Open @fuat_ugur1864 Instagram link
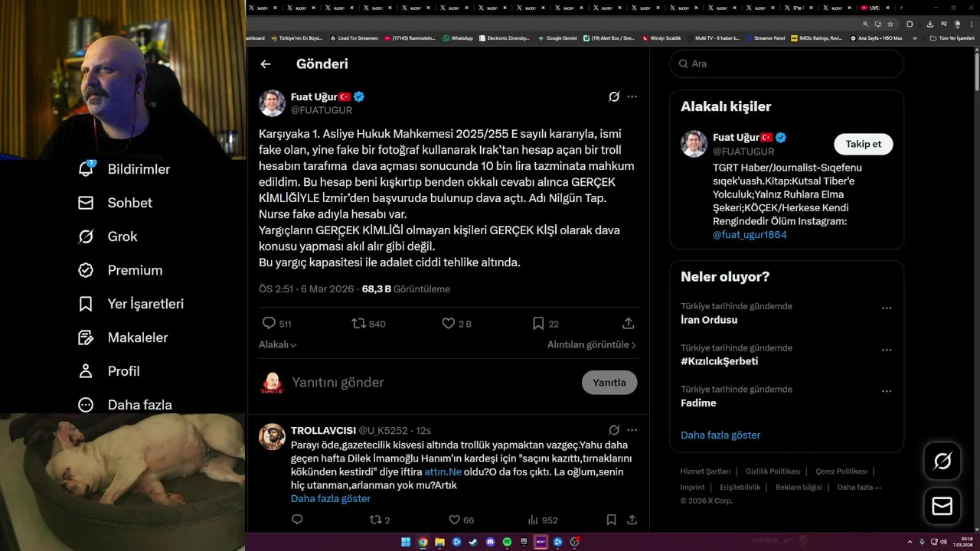 pos(750,235)
